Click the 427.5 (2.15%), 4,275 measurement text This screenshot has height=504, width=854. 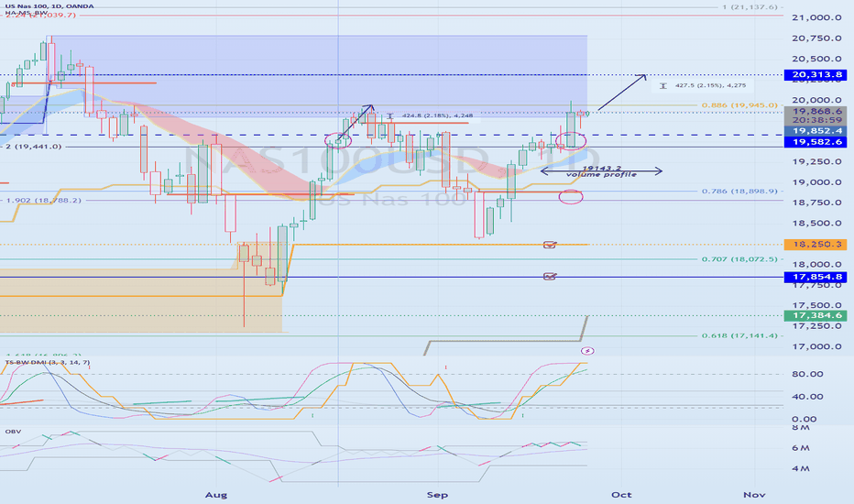[x=711, y=85]
